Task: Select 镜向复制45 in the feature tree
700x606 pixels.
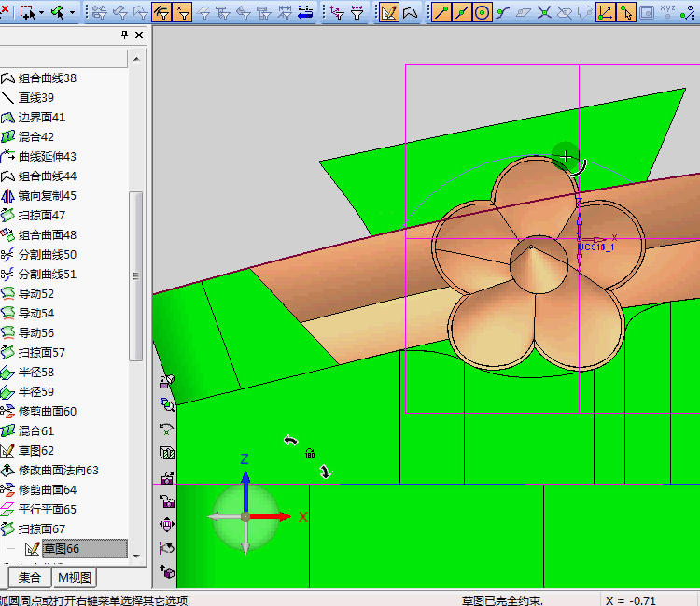Action: [48, 196]
